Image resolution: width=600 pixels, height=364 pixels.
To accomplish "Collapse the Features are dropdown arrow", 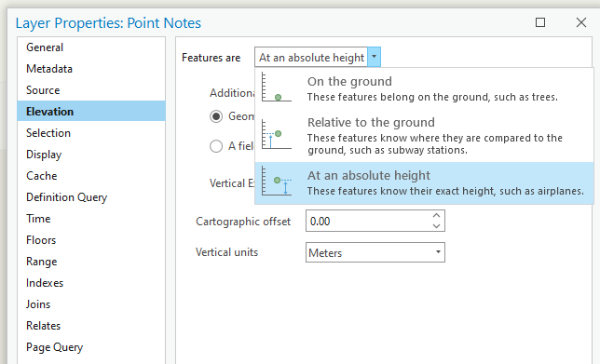I will click(375, 57).
